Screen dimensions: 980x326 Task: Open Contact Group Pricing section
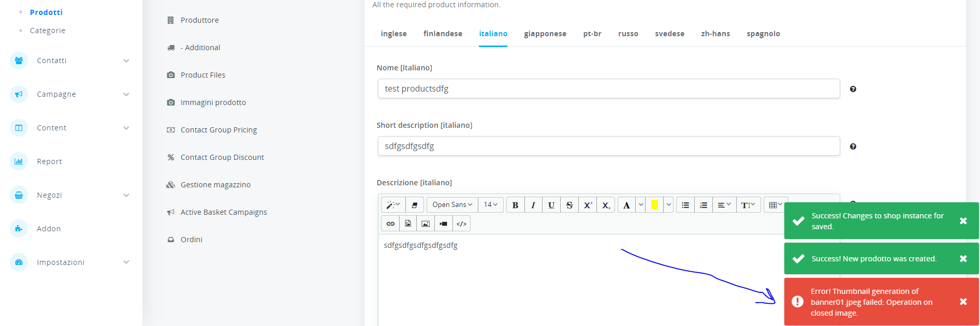click(x=218, y=130)
